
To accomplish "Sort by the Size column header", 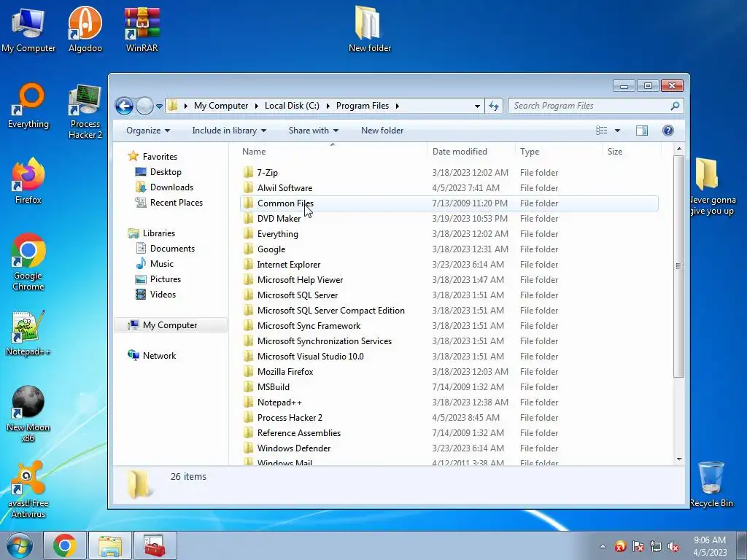I will point(632,152).
